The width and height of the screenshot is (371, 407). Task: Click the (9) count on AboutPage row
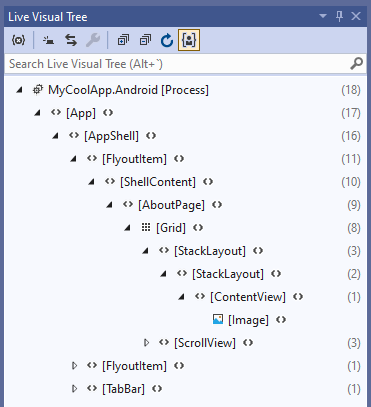(x=354, y=205)
